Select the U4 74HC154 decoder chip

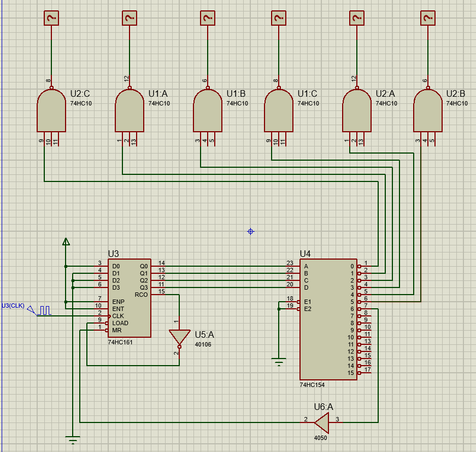328,319
